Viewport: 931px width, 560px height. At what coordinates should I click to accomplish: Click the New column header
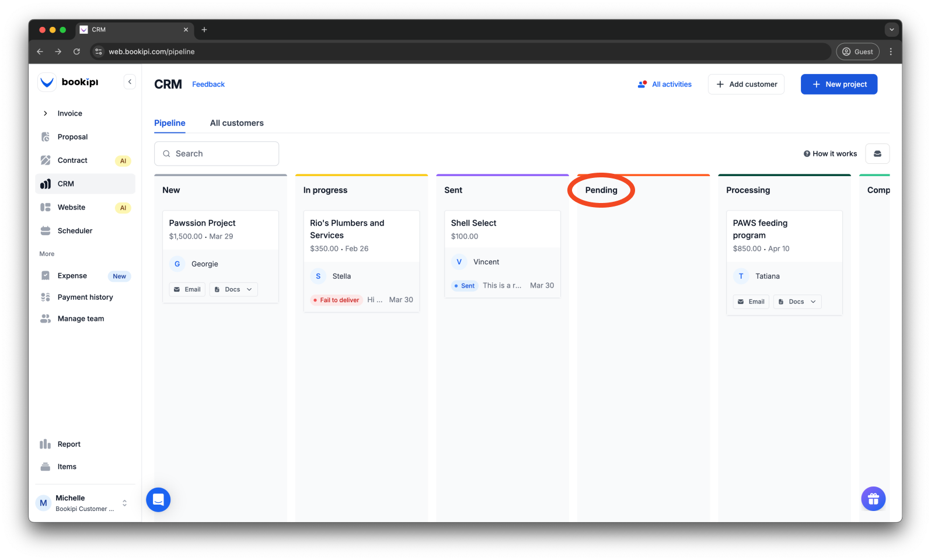point(171,190)
